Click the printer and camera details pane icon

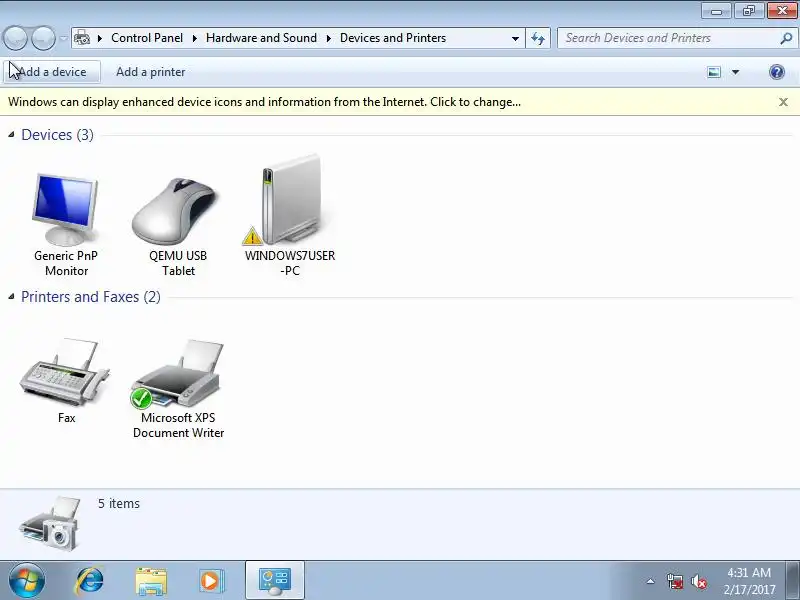50,523
